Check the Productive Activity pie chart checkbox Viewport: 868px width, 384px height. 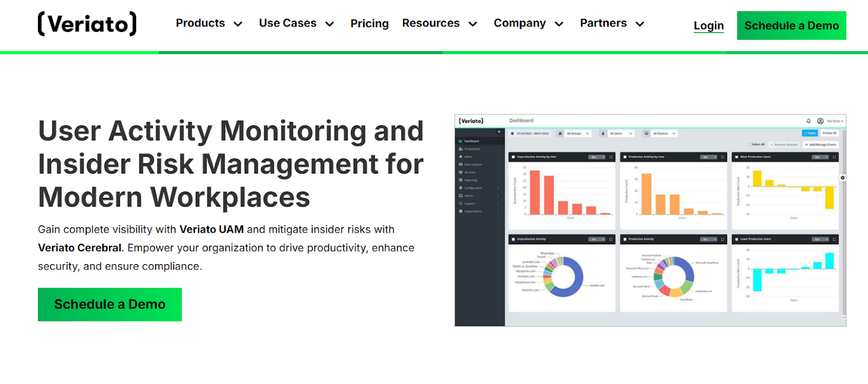[625, 239]
